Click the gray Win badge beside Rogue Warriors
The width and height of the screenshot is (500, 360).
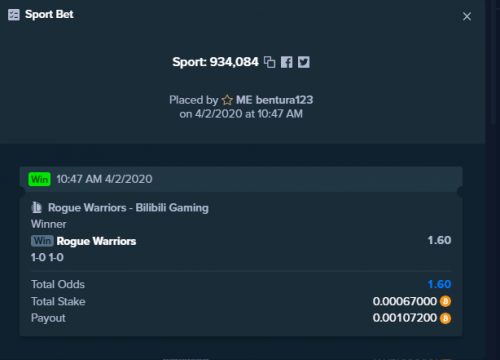click(x=42, y=241)
